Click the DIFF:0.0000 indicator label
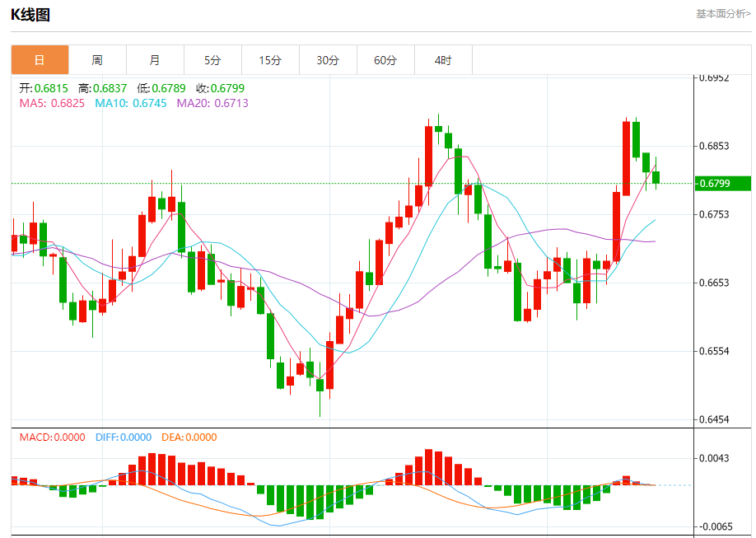The width and height of the screenshot is (756, 538). click(x=124, y=437)
